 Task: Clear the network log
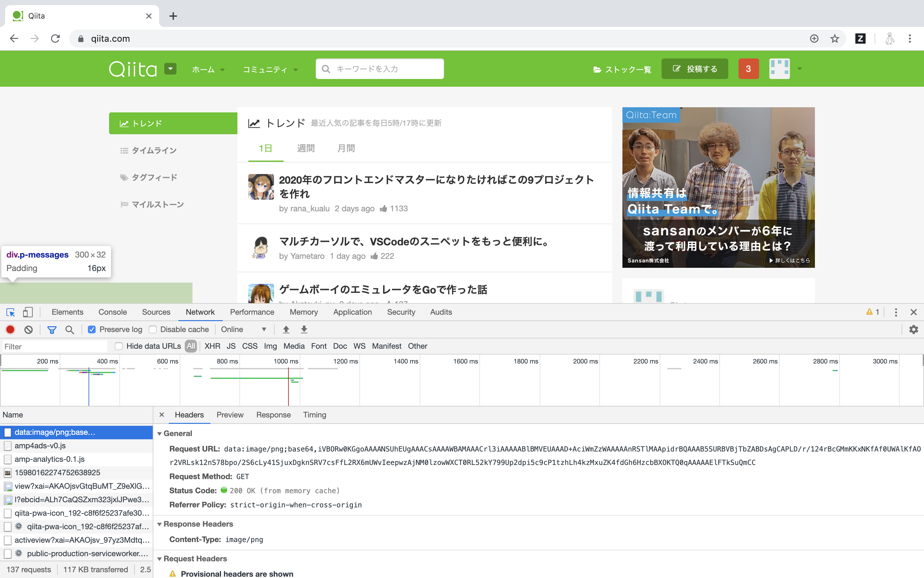click(x=29, y=329)
